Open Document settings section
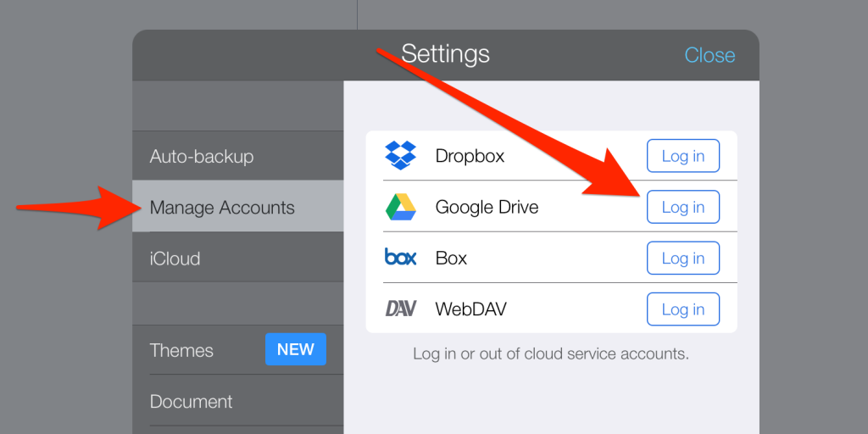The width and height of the screenshot is (868, 434). coord(238,401)
